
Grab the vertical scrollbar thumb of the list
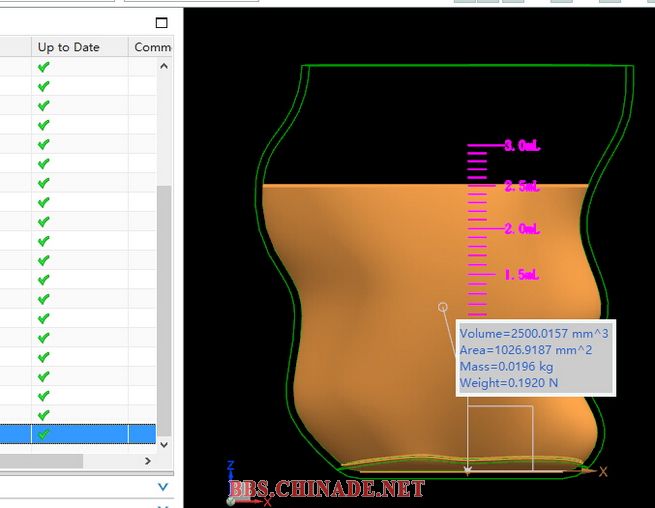[164, 311]
